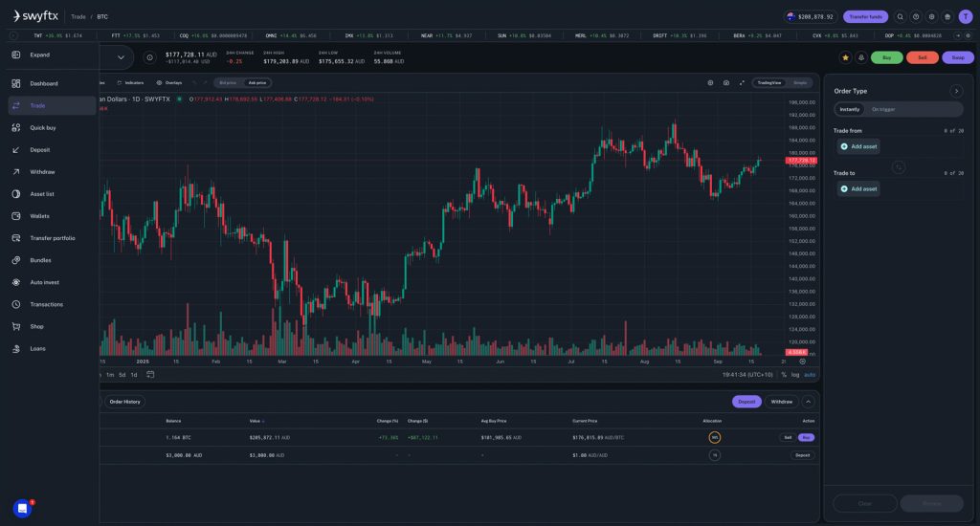
Task: Take chart snapshot with camera icon
Action: point(726,83)
